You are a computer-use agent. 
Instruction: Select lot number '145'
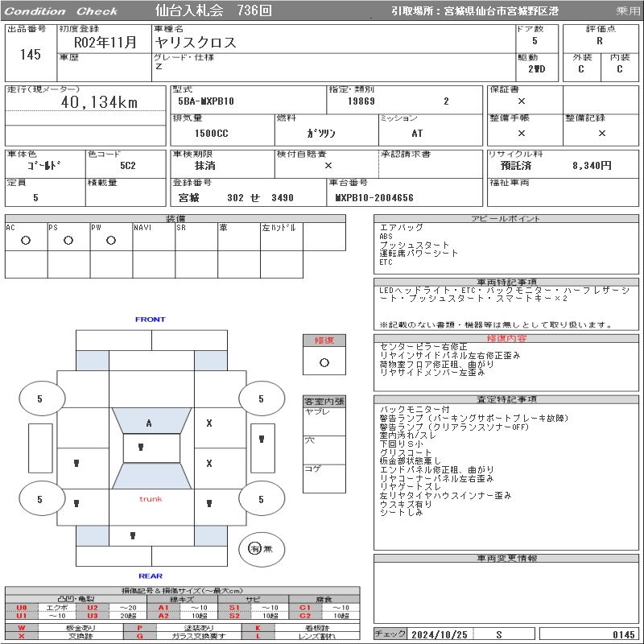click(31, 55)
